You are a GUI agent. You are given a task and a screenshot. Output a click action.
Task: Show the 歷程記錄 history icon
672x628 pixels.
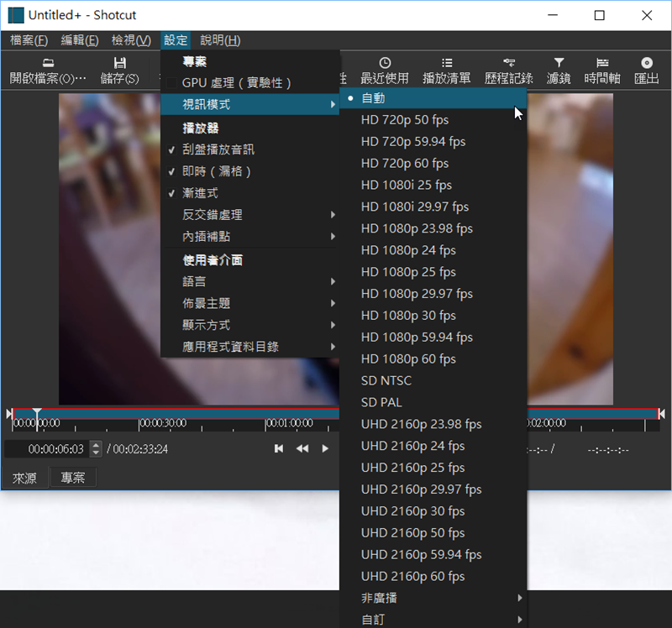click(x=508, y=63)
